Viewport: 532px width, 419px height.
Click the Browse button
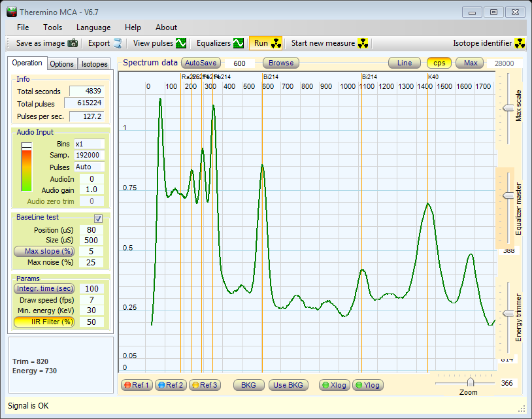(x=281, y=63)
